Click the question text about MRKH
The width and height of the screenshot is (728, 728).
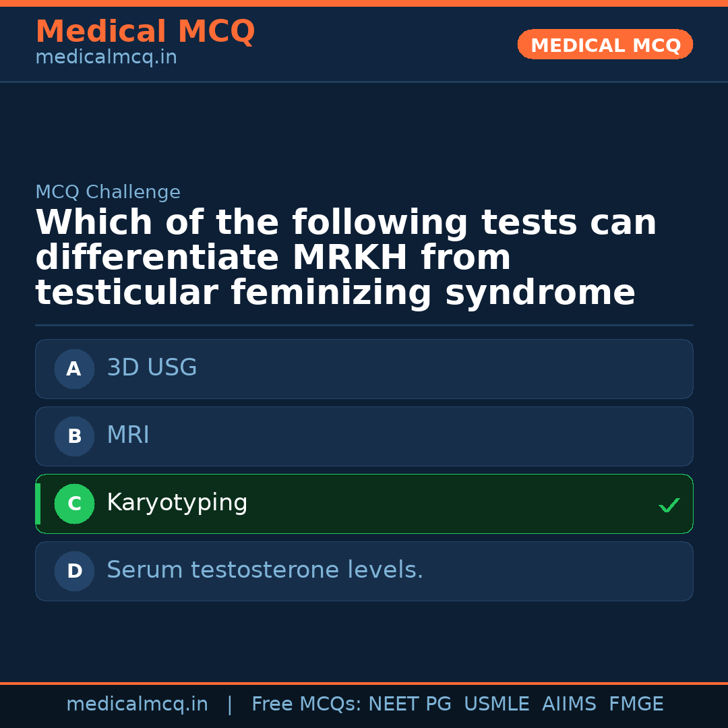(x=346, y=258)
